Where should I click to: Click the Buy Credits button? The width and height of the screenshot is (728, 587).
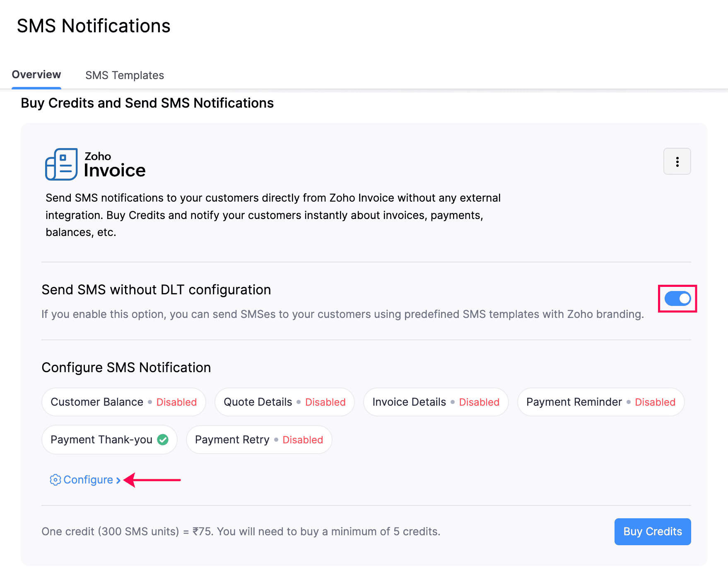pyautogui.click(x=652, y=532)
